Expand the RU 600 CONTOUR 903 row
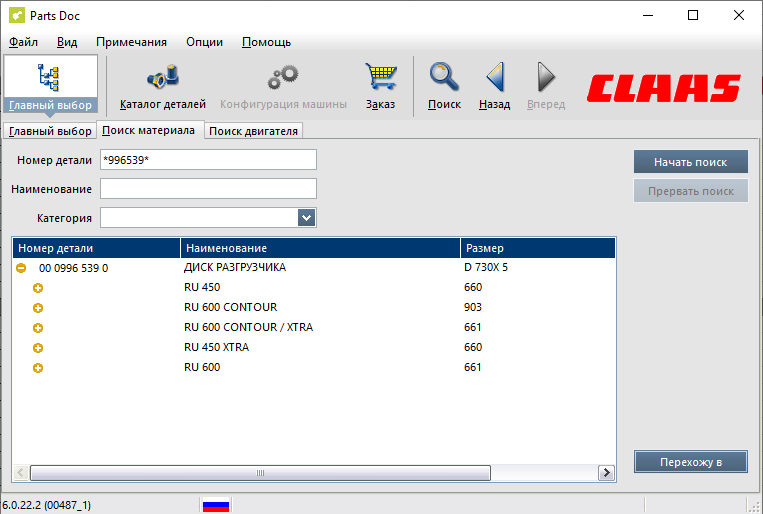This screenshot has width=763, height=514. tap(38, 308)
